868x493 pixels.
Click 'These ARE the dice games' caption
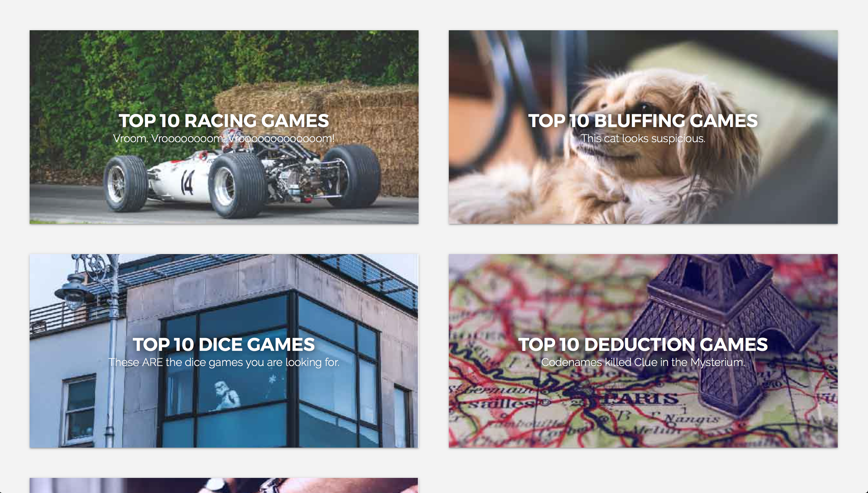pyautogui.click(x=224, y=362)
